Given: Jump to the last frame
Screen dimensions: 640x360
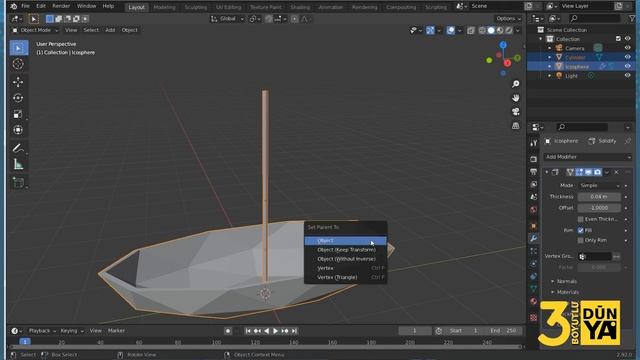Looking at the screenshot, I should coord(294,331).
